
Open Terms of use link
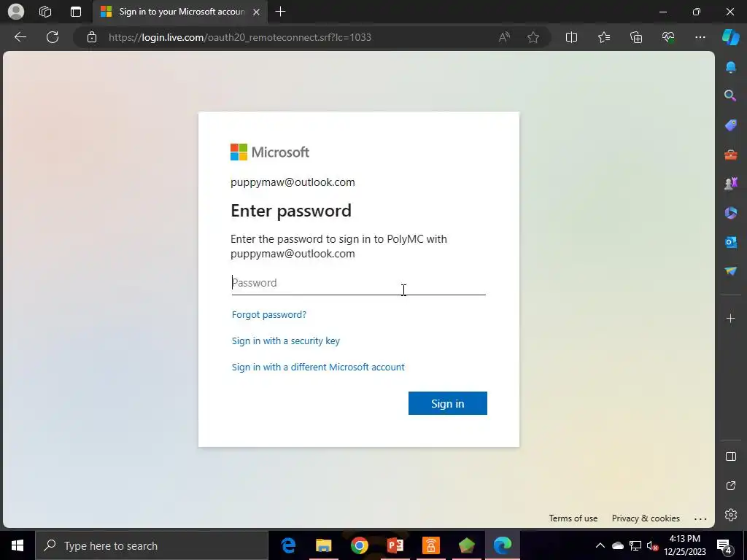tap(573, 518)
